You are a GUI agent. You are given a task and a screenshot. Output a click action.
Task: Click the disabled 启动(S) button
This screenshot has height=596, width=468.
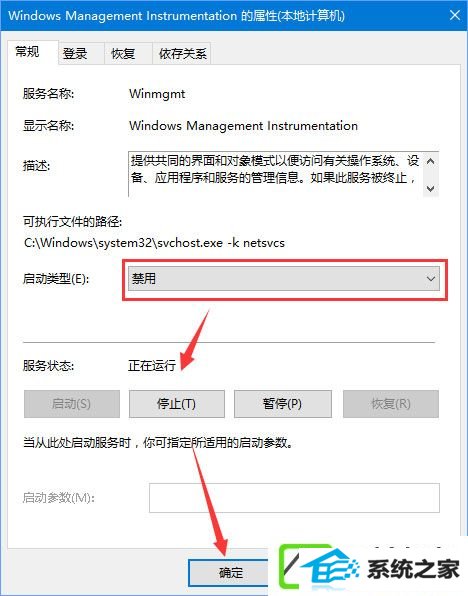[x=72, y=404]
